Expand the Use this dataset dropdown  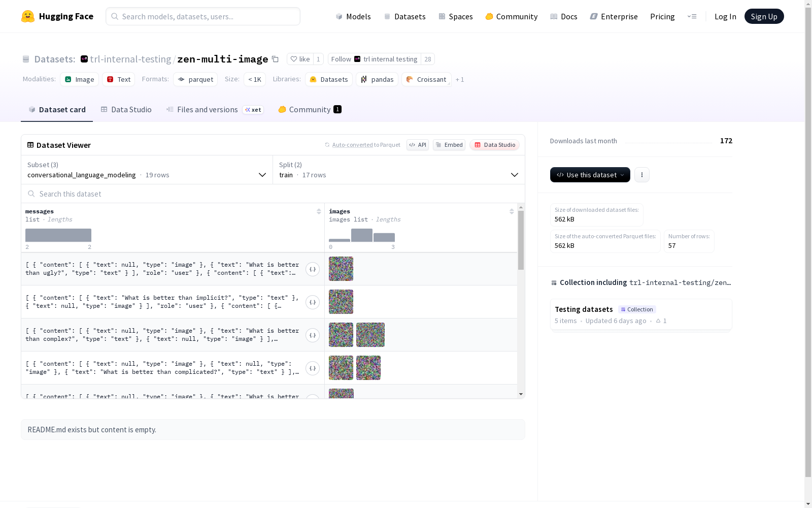(x=590, y=175)
